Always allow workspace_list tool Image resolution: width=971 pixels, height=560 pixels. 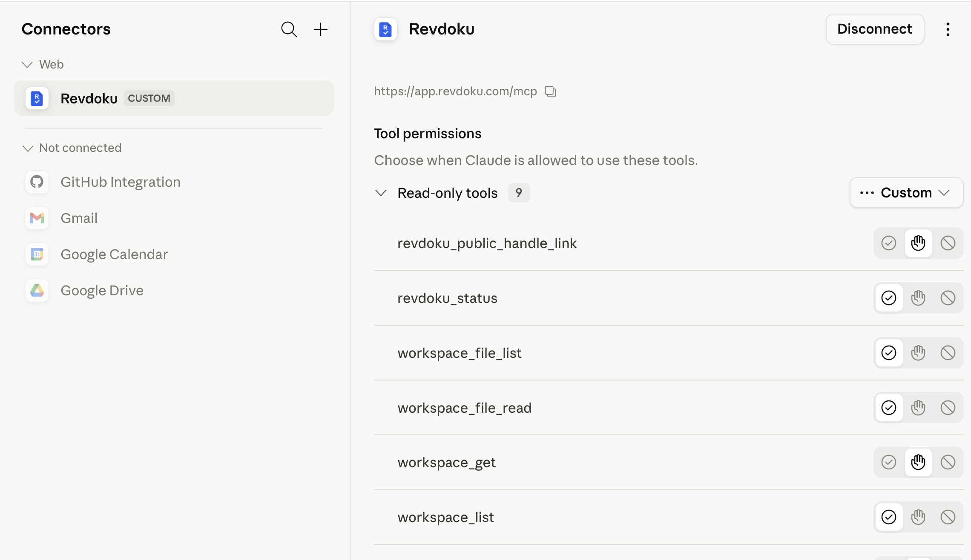[889, 517]
